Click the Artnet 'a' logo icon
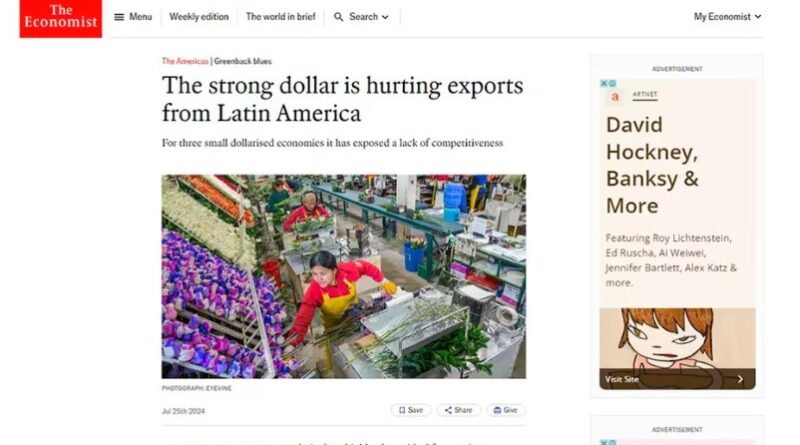Viewport: 800px width, 445px height. coord(615,96)
